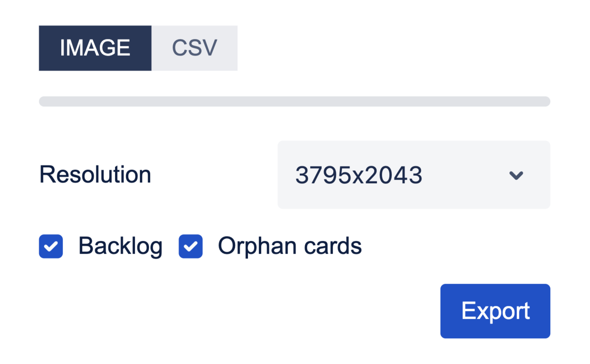Uncheck the Backlog checkbox
590x364 pixels.
[51, 246]
